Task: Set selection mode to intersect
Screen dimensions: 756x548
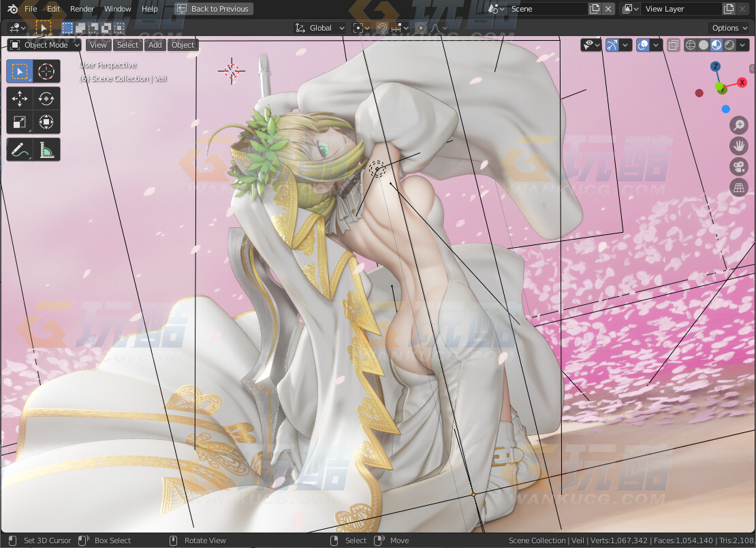Action: pos(119,28)
